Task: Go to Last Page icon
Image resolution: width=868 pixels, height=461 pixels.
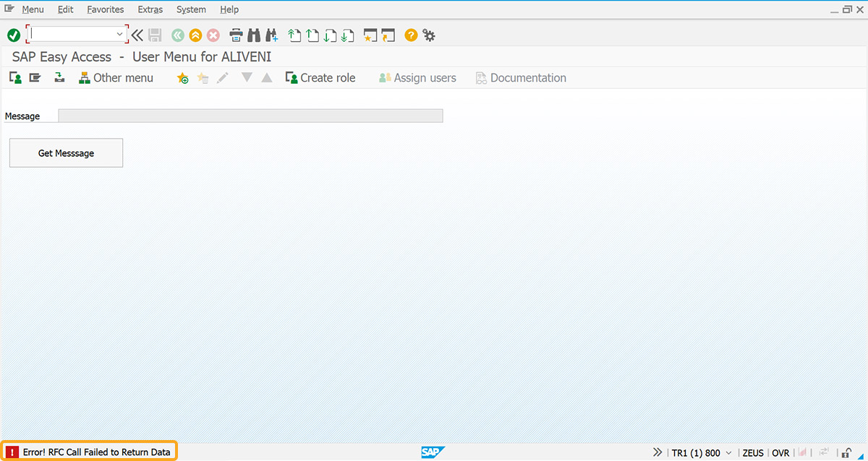Action: coord(348,35)
